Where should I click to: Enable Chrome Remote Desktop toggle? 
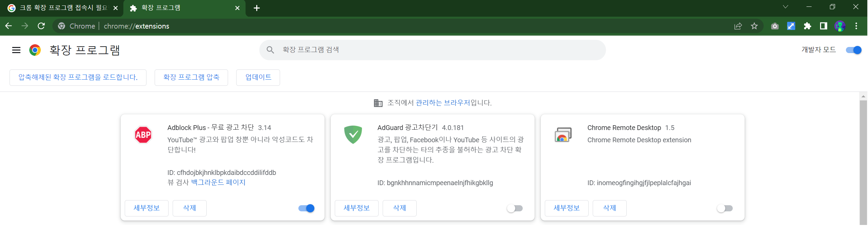point(725,208)
